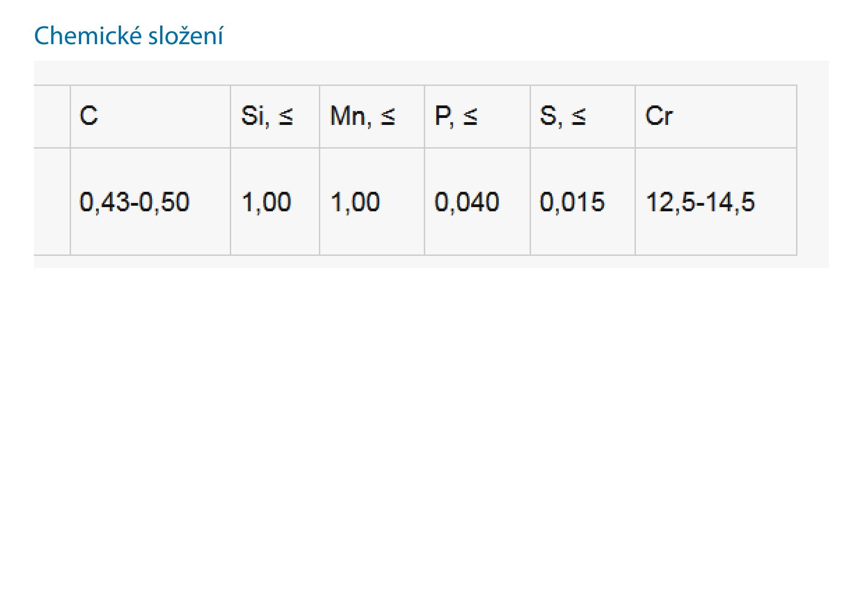Click the empty cell left of C header
The image size is (868, 613).
52,116
